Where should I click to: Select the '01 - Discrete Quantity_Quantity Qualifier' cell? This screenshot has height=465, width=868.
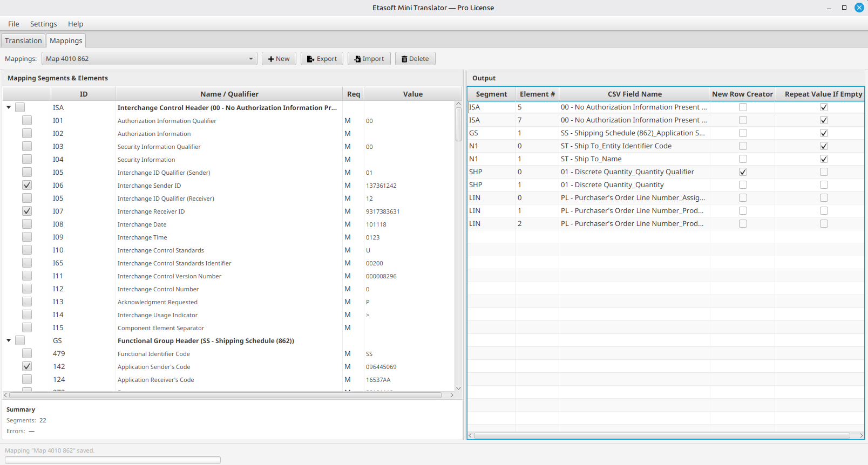634,172
